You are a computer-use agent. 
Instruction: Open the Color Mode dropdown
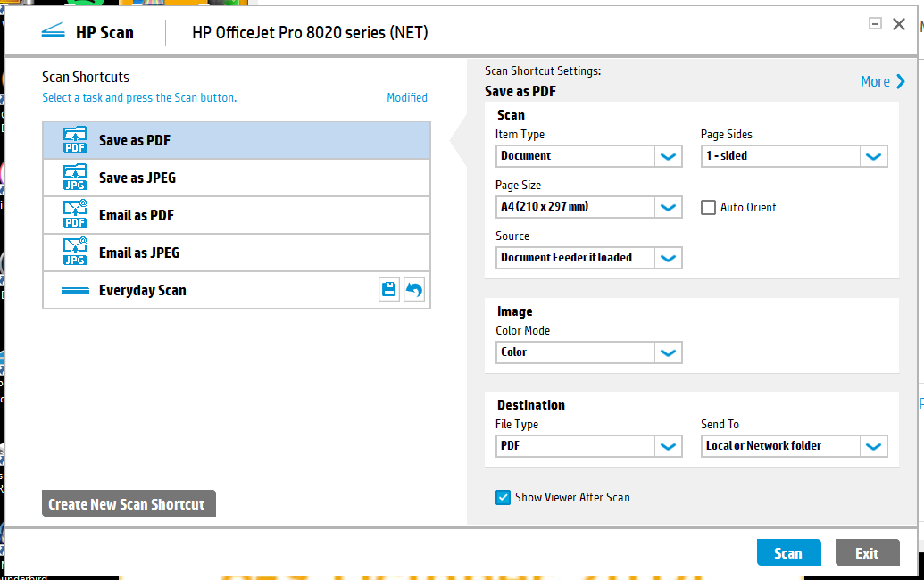pos(668,352)
